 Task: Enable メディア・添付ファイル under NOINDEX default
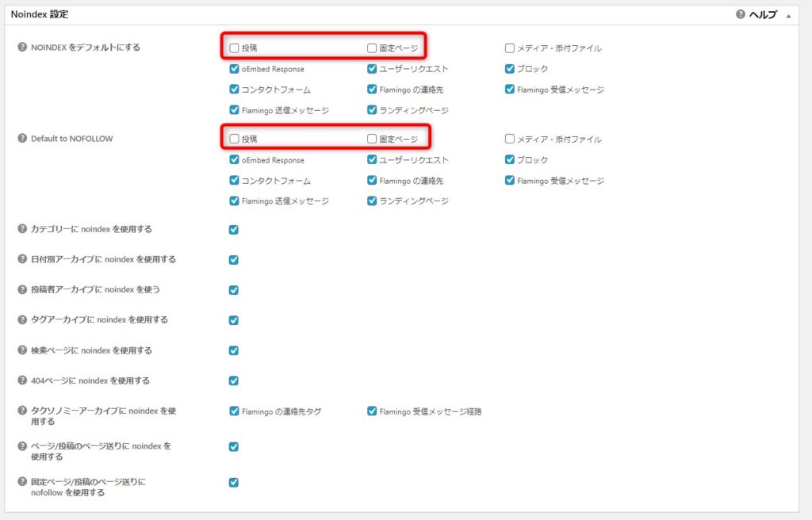(x=510, y=48)
